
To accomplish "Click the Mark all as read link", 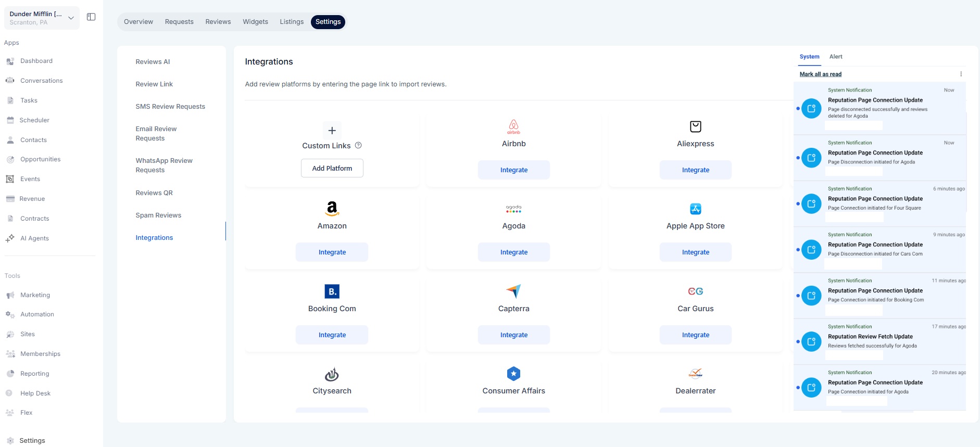I will [821, 74].
